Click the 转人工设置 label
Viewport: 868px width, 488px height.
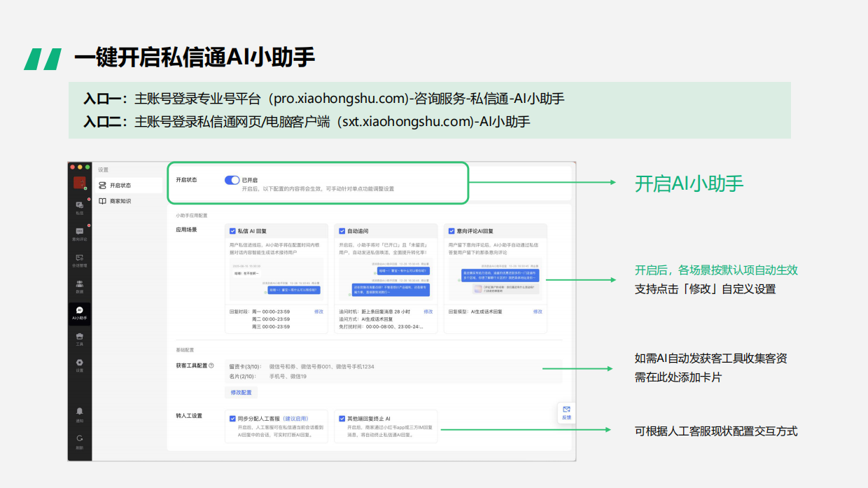[189, 415]
